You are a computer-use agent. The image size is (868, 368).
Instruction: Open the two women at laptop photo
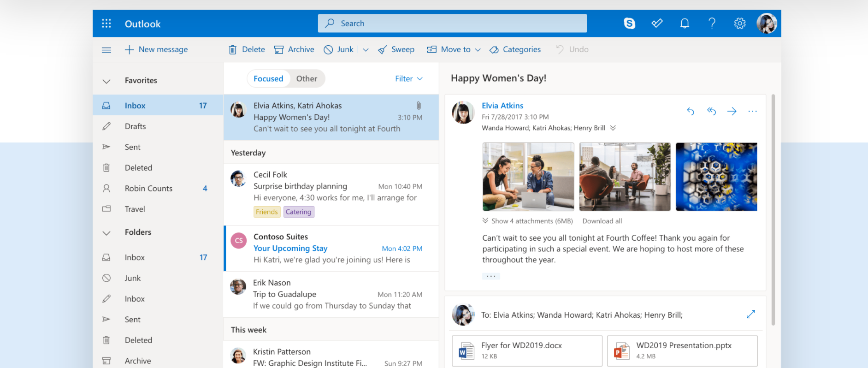[528, 177]
